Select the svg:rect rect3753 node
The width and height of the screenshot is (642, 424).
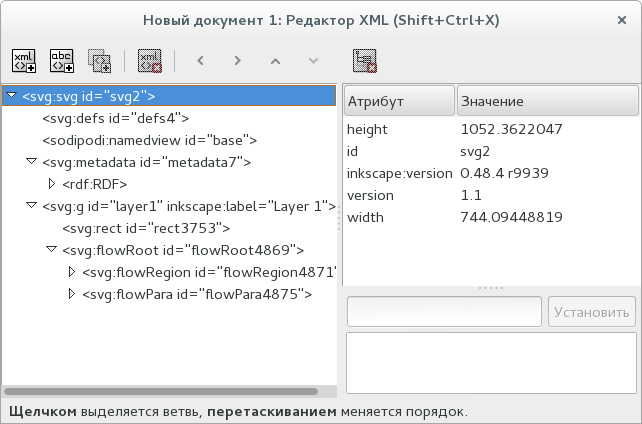pos(125,228)
